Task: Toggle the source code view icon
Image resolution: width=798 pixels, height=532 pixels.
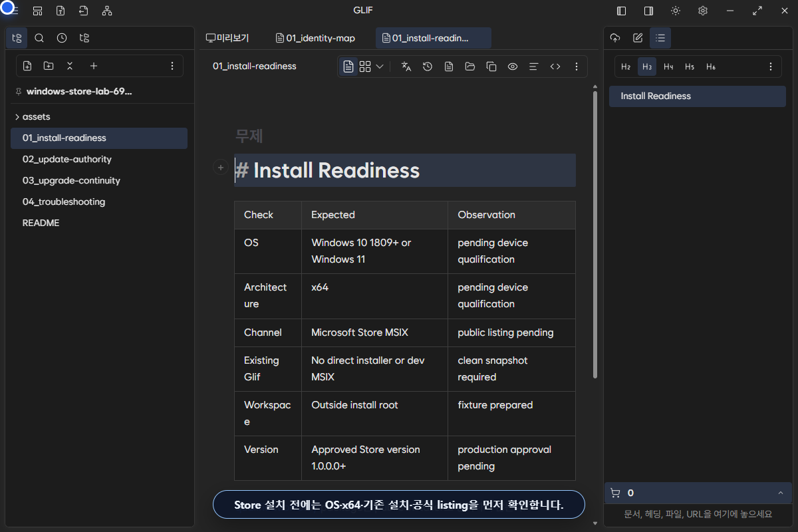Action: [x=555, y=66]
